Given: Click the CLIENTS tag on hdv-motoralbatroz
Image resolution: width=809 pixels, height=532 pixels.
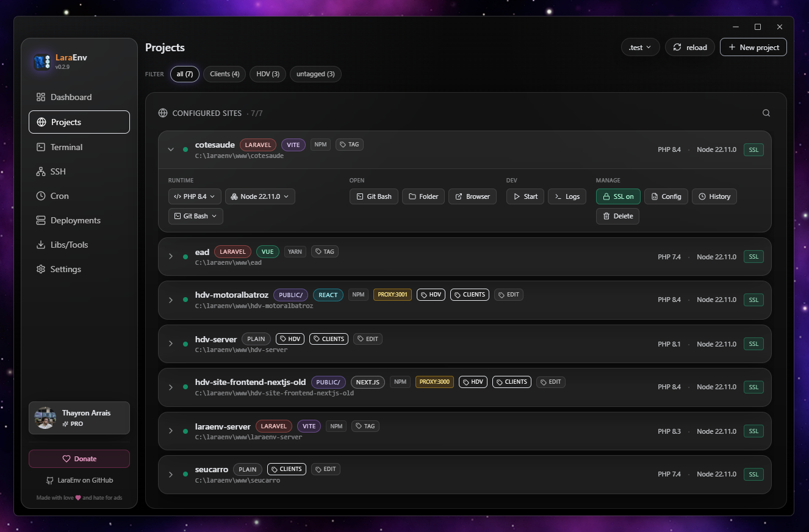Looking at the screenshot, I should 470,295.
